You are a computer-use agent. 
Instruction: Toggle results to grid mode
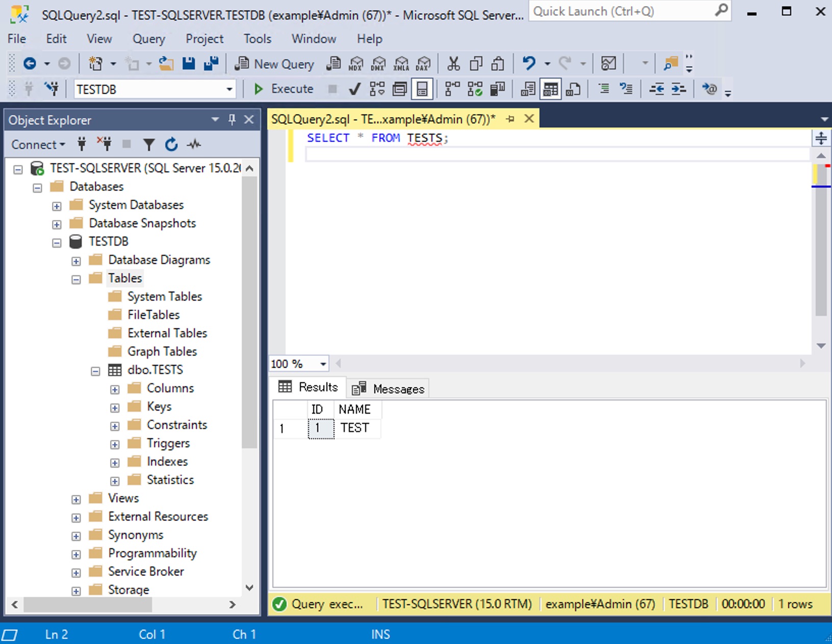[x=550, y=89]
